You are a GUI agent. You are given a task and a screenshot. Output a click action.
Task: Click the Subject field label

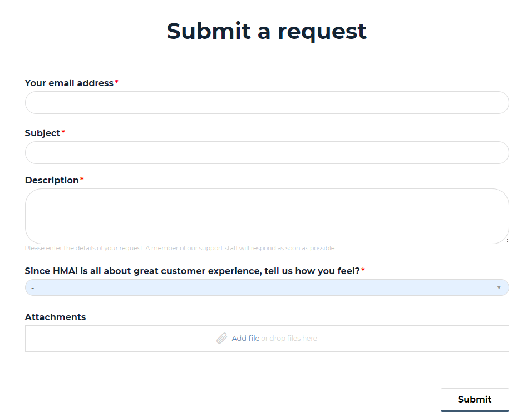[x=42, y=133]
